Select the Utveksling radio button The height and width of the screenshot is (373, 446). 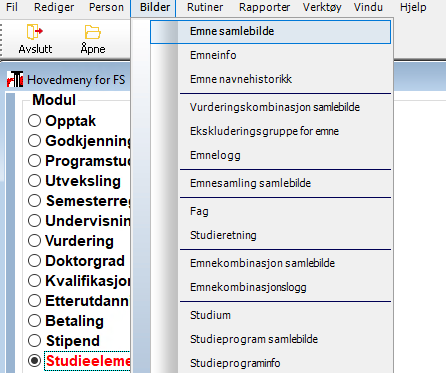[x=34, y=181]
